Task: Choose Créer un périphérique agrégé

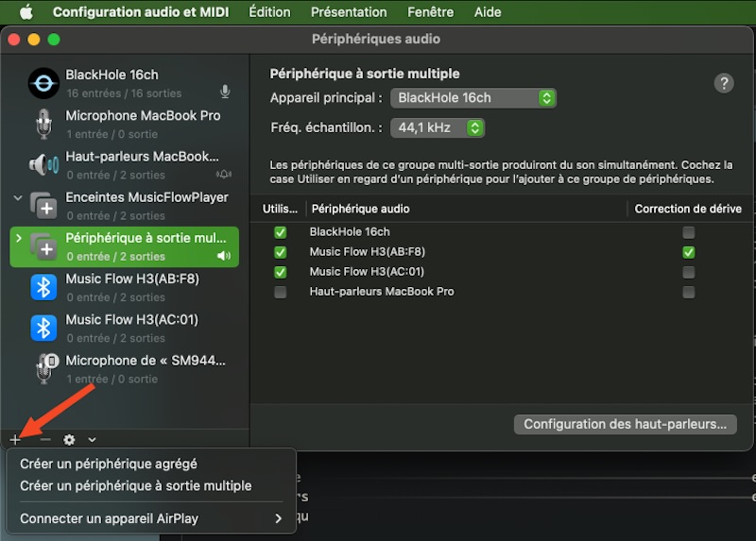Action: pos(109,464)
